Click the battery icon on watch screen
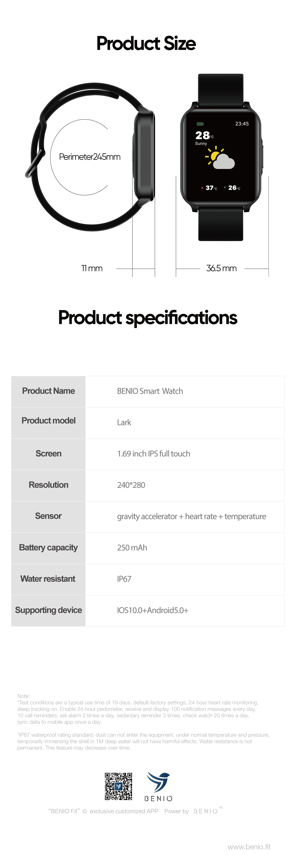 pyautogui.click(x=200, y=124)
